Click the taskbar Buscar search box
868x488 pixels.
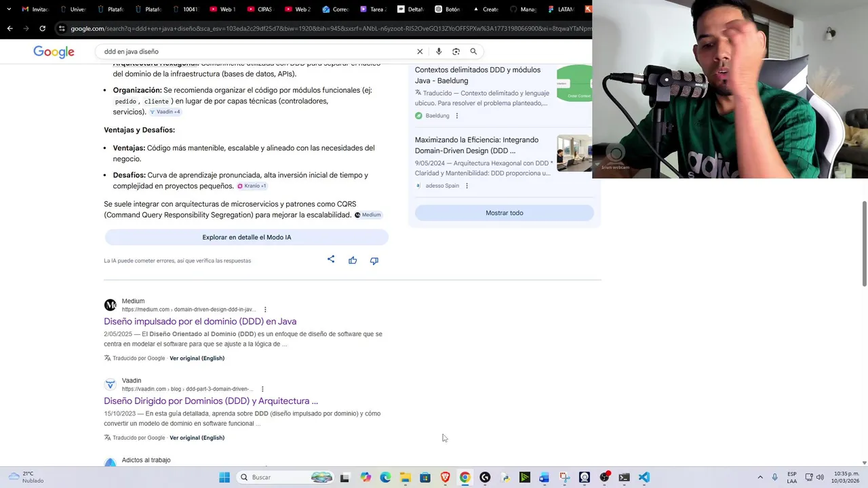coord(285,477)
